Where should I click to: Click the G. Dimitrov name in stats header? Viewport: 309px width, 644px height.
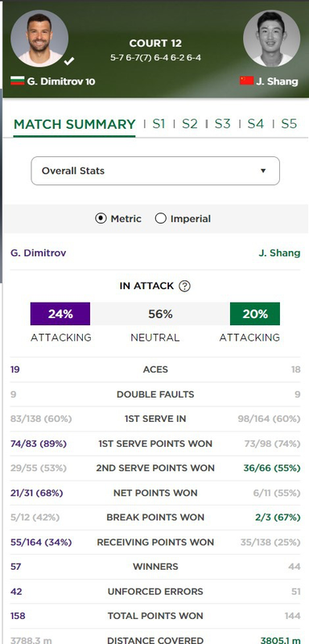(38, 253)
